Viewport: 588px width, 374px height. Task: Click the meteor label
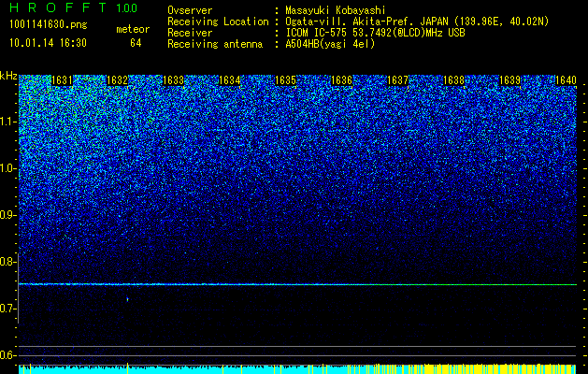[133, 29]
